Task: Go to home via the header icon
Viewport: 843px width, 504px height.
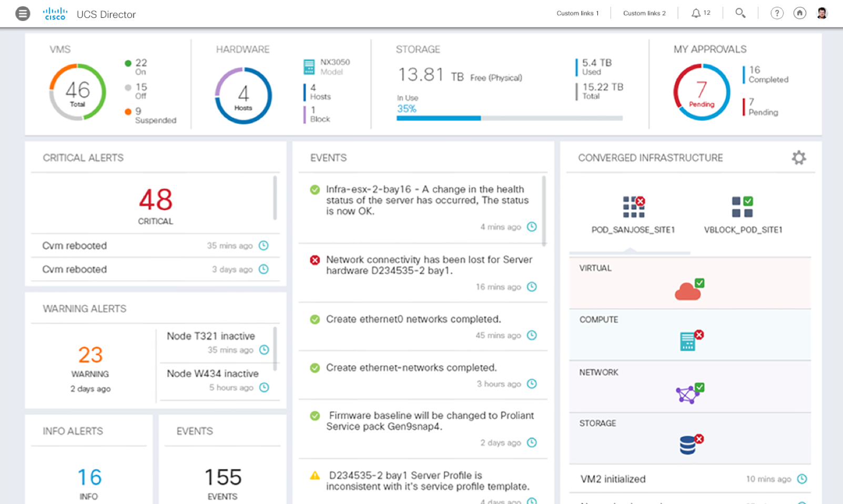Action: click(800, 13)
